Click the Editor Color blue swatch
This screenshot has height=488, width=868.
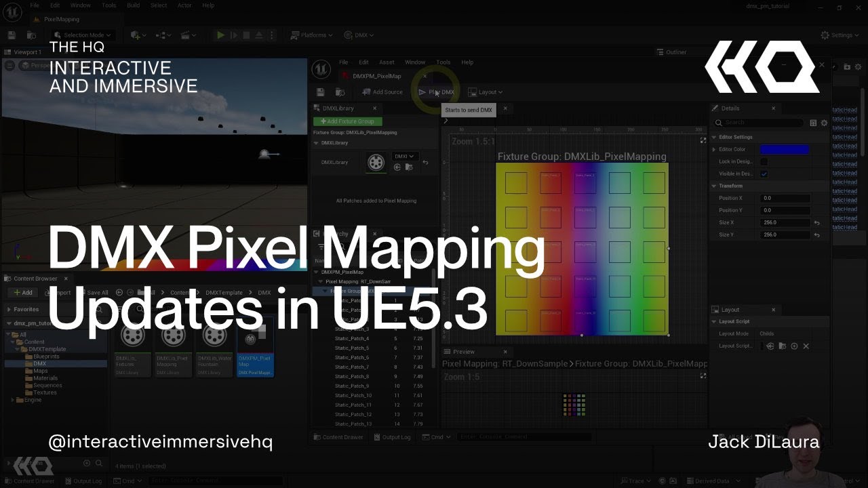click(785, 149)
